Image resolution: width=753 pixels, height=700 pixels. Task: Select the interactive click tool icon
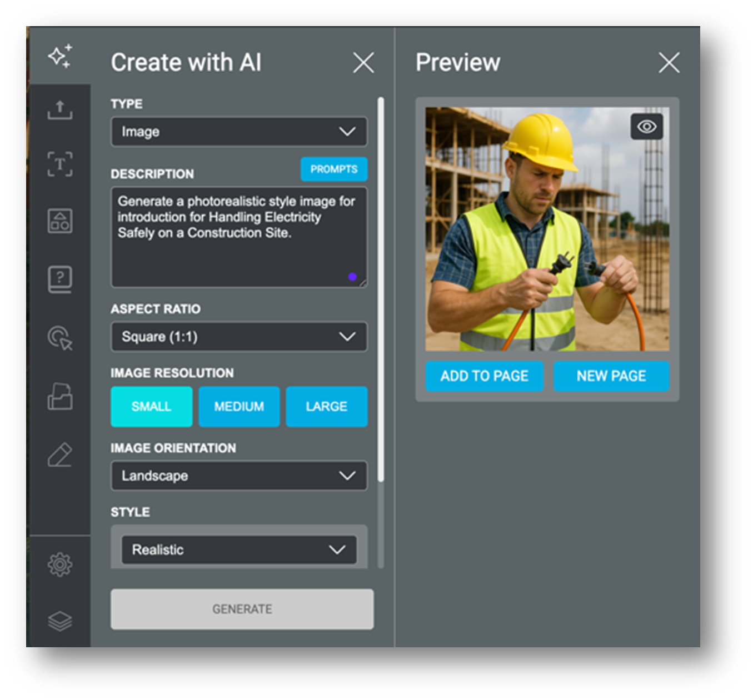(x=61, y=339)
